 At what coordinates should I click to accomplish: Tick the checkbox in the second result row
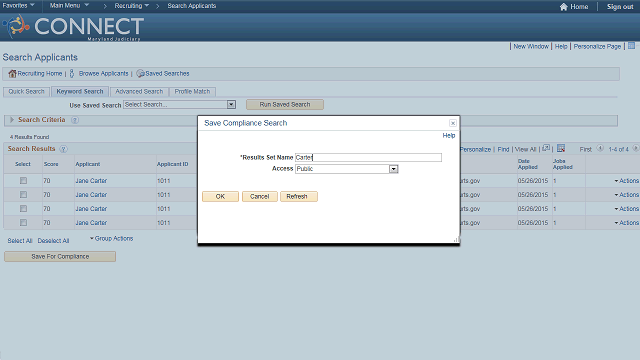(x=23, y=195)
